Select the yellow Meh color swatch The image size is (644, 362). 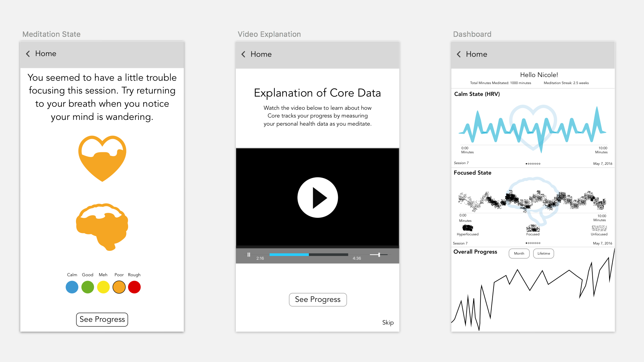point(103,287)
